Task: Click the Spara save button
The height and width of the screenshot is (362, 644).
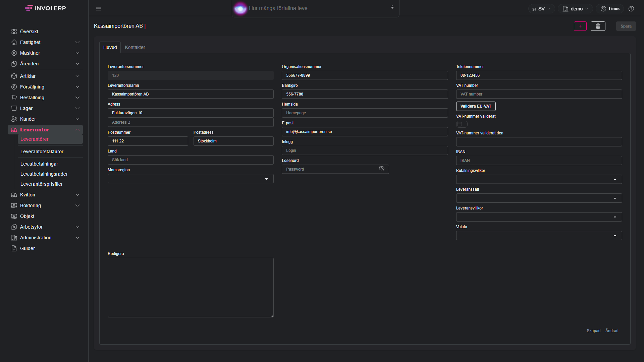Action: tap(626, 26)
